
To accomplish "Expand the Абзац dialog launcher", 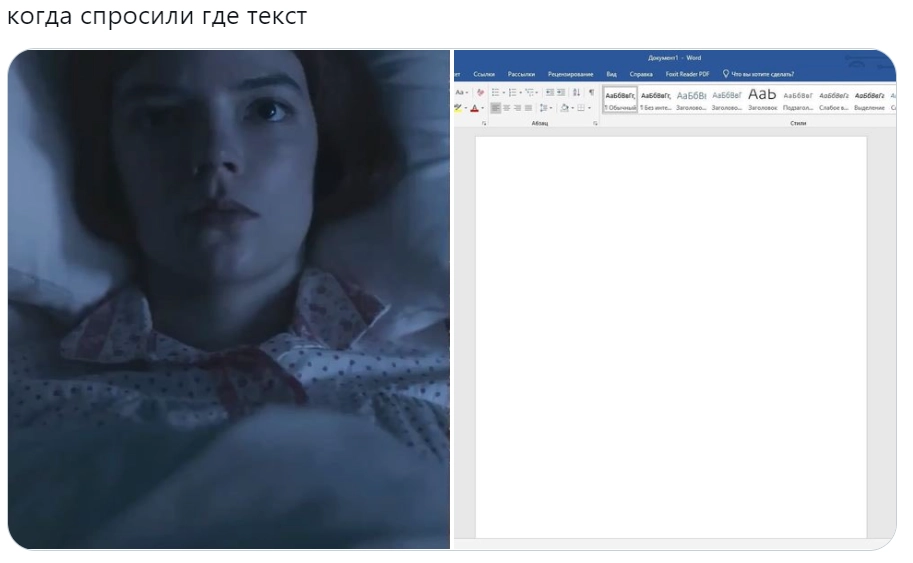I will pyautogui.click(x=595, y=123).
